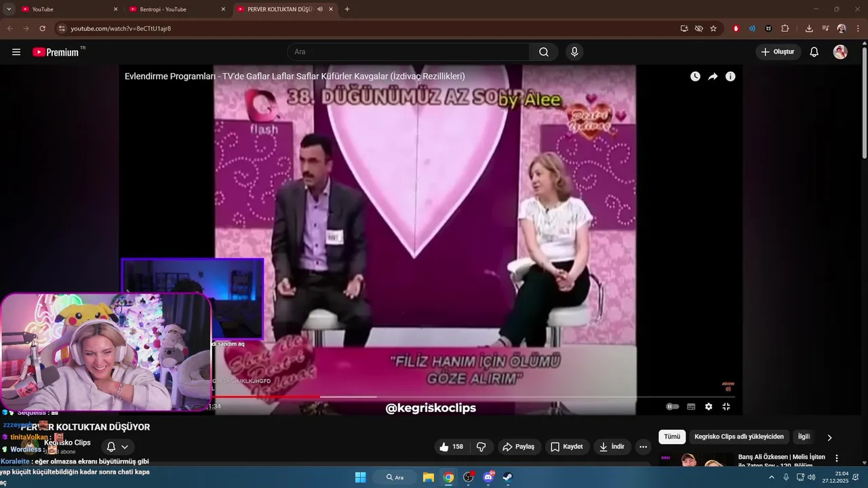Open the red hand blocker extension
Screen dimensions: 868x488
(736, 28)
